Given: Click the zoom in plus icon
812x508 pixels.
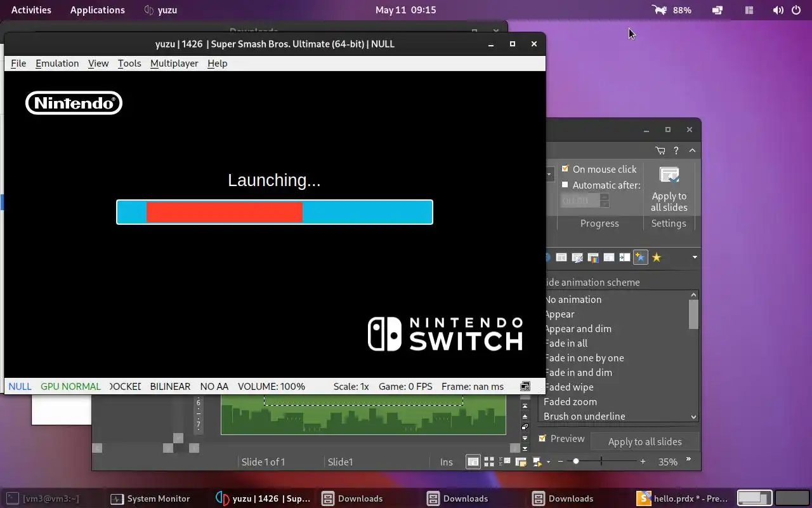Looking at the screenshot, I should pyautogui.click(x=643, y=462).
